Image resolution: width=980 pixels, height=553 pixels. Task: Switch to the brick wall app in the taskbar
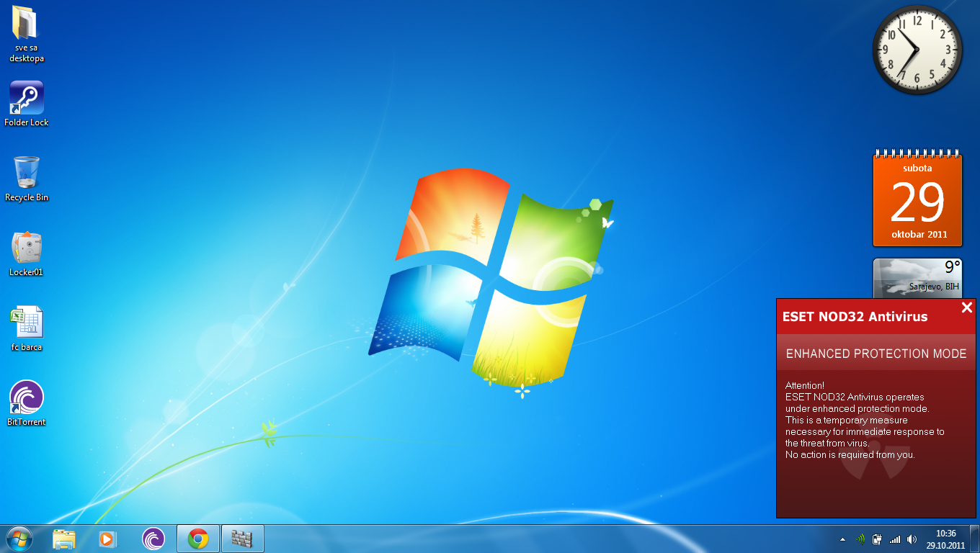pos(243,539)
